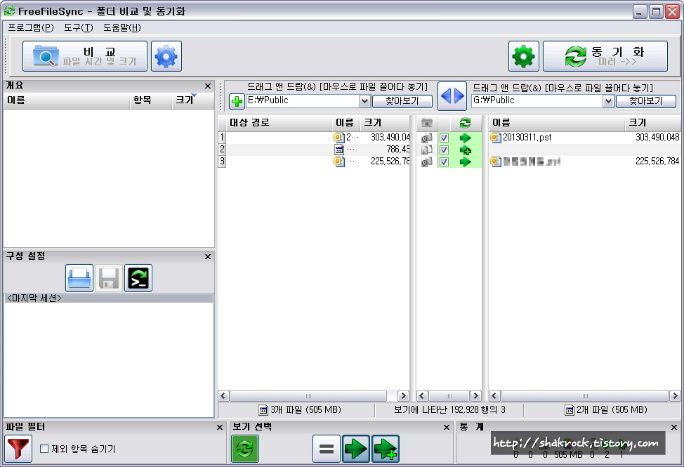Click left 찾아보기 browse button

pos(402,101)
